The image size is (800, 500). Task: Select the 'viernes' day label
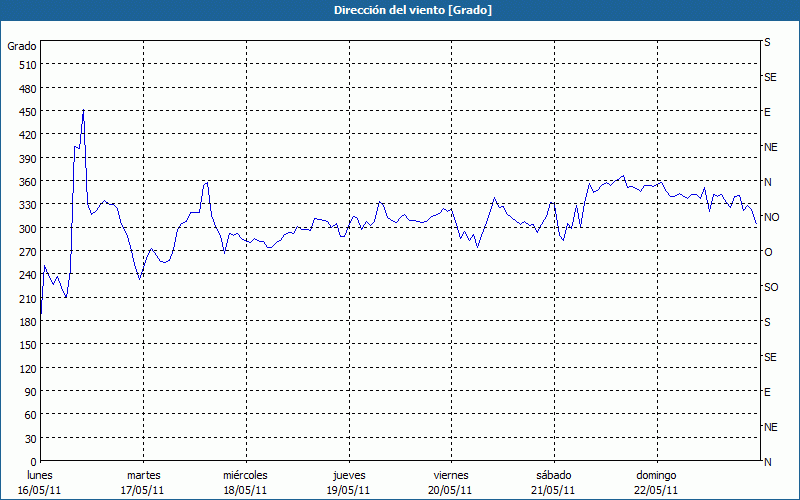(x=450, y=475)
